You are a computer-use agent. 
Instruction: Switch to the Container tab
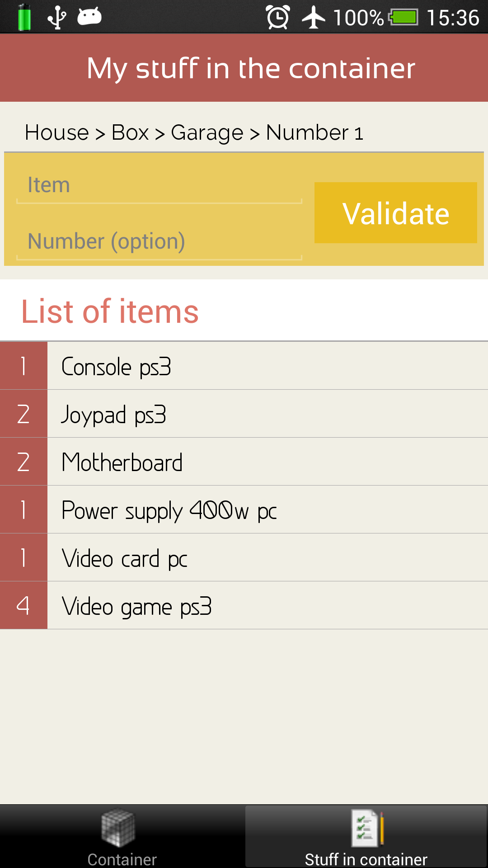tap(122, 836)
